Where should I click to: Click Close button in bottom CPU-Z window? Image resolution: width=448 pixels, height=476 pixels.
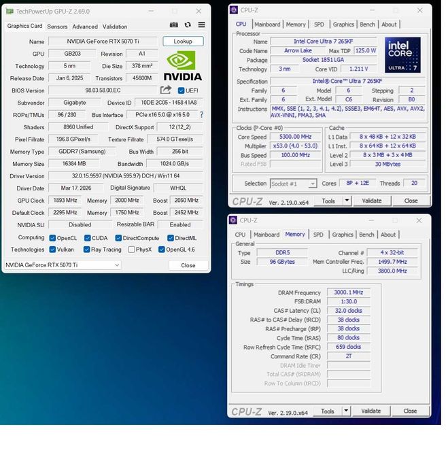(410, 411)
